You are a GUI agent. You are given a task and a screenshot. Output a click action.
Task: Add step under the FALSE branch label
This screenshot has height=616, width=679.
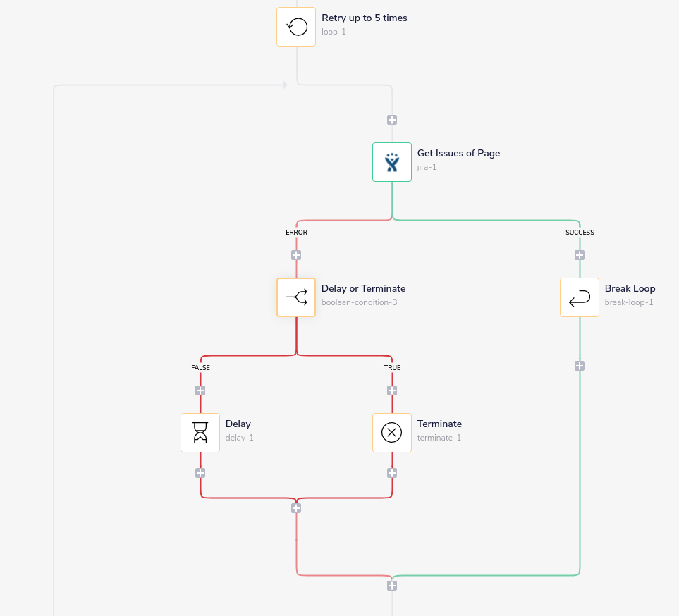coord(200,390)
